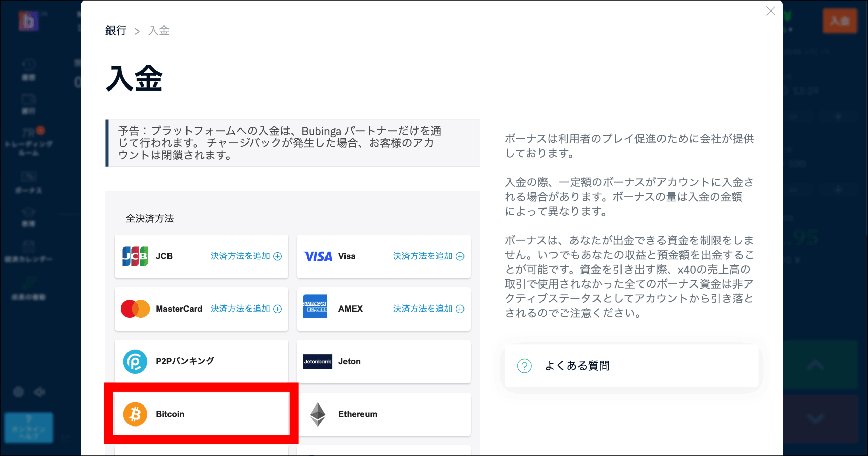Select the P2Pバンキング payment method

(201, 361)
